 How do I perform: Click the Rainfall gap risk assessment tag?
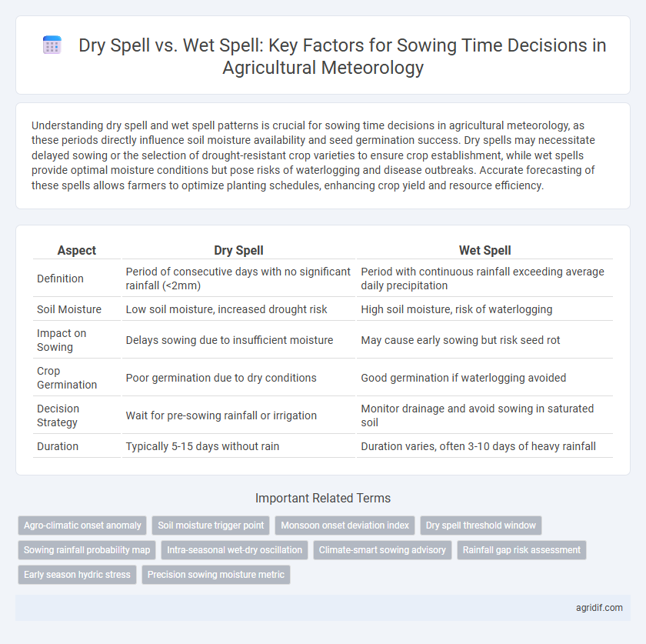coord(521,550)
